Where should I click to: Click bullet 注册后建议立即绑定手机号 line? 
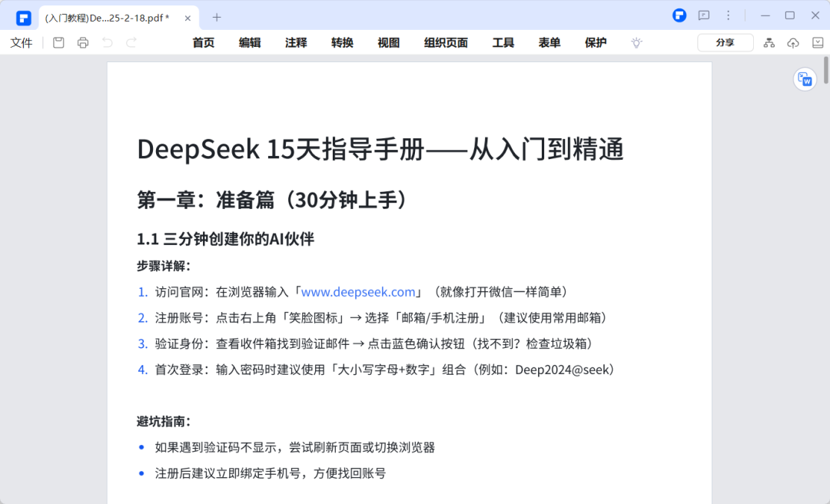pos(262,474)
